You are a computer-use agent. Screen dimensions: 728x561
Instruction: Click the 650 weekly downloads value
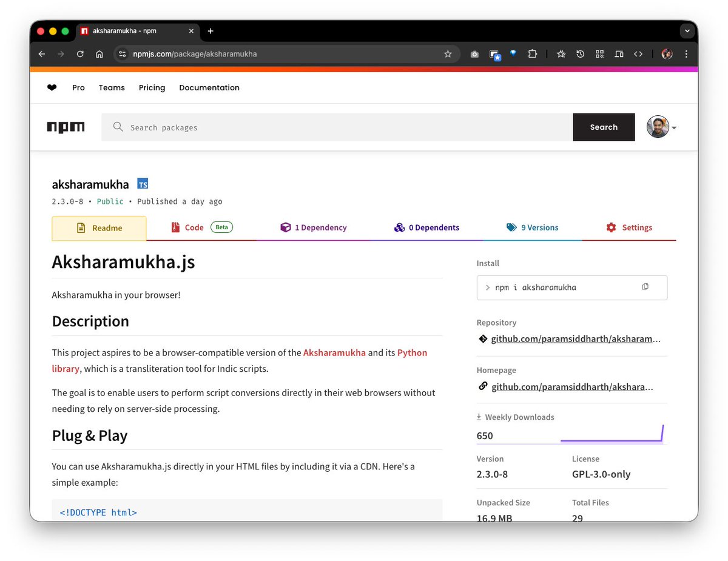tap(485, 435)
